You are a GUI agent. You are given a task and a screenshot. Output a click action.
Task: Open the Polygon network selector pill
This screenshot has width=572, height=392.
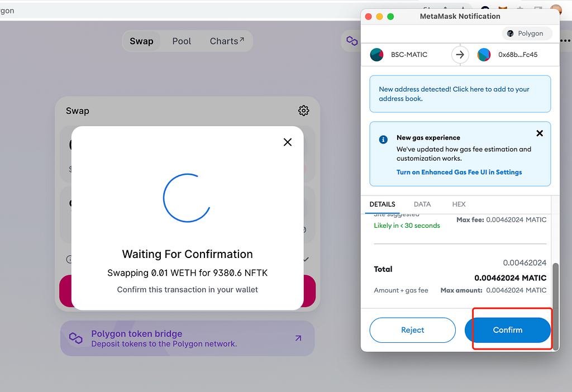pyautogui.click(x=527, y=34)
